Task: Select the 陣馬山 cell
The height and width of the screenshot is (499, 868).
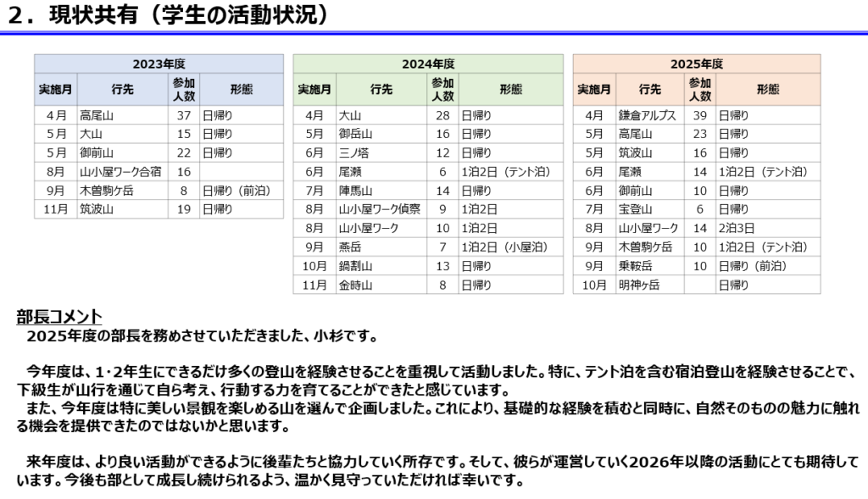Action: tap(356, 191)
